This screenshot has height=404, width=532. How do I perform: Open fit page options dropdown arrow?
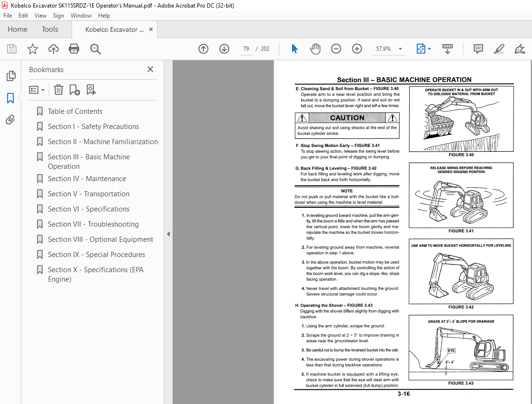(x=429, y=49)
